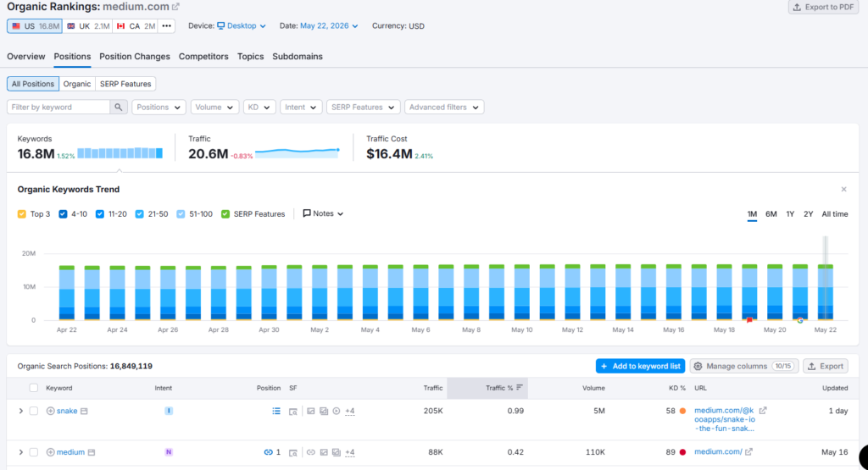
Task: Select 6M chart time range
Action: (x=771, y=214)
